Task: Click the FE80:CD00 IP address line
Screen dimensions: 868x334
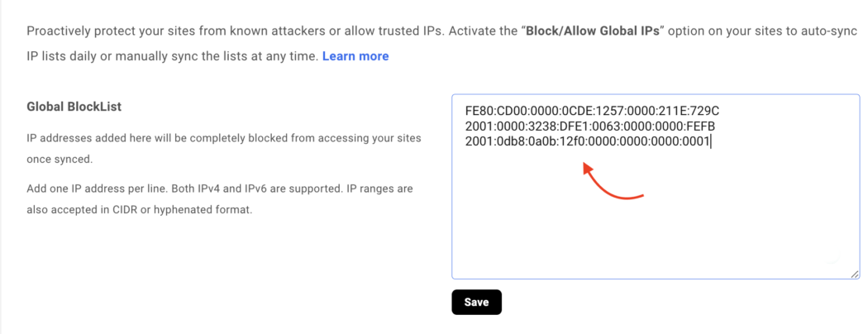Action: coord(592,110)
